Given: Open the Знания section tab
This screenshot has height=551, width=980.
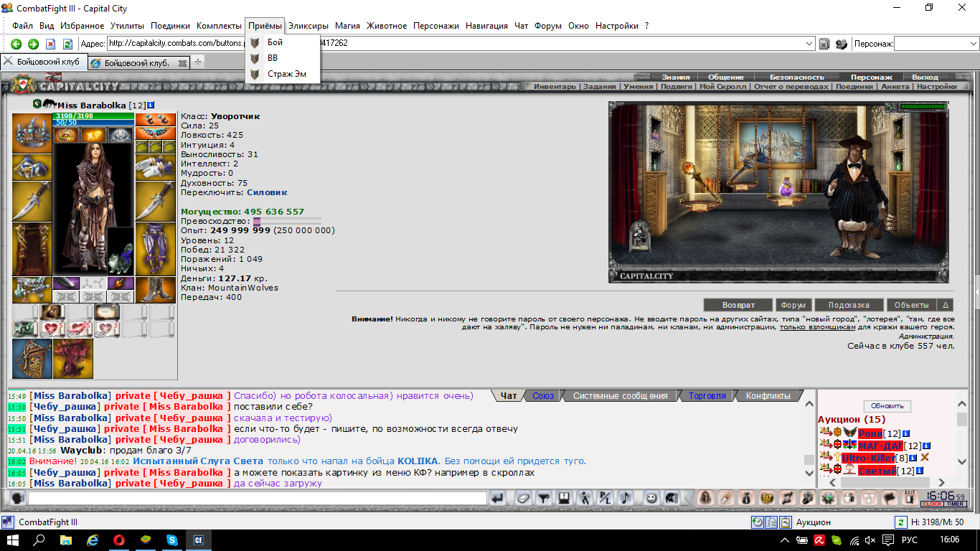Looking at the screenshot, I should coord(676,77).
